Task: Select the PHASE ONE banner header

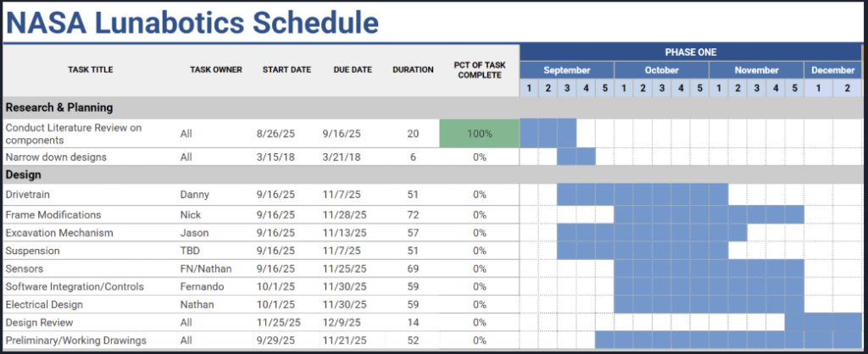Action: point(692,52)
